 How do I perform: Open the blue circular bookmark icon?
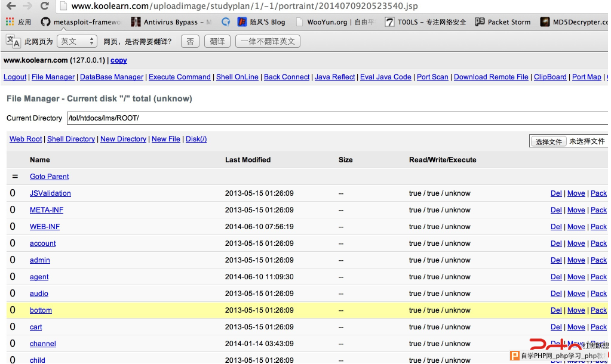226,22
